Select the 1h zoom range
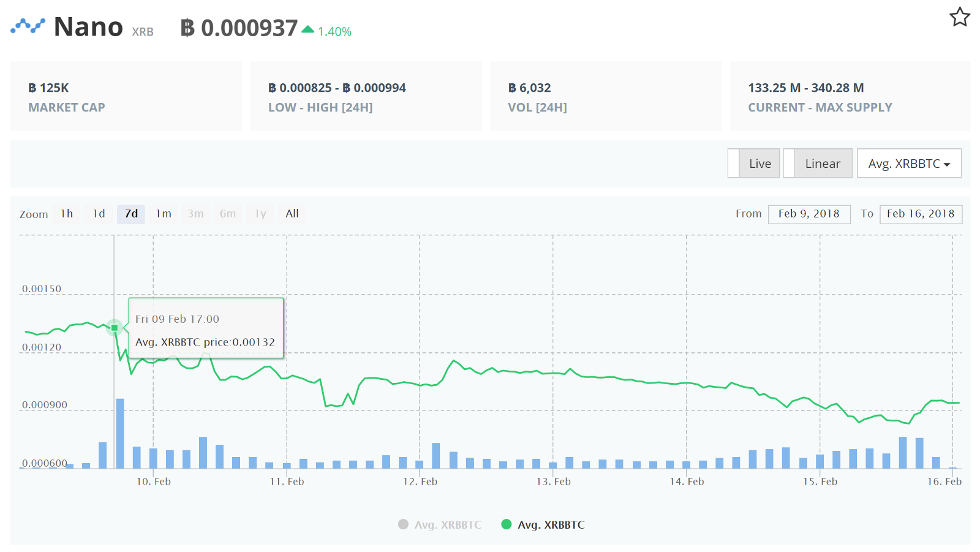980x552 pixels. pos(67,214)
